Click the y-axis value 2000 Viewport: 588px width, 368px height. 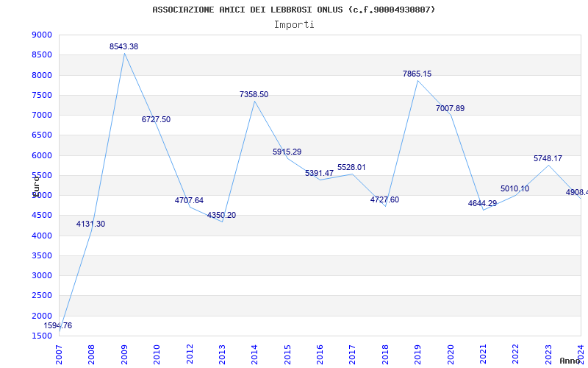(x=42, y=316)
